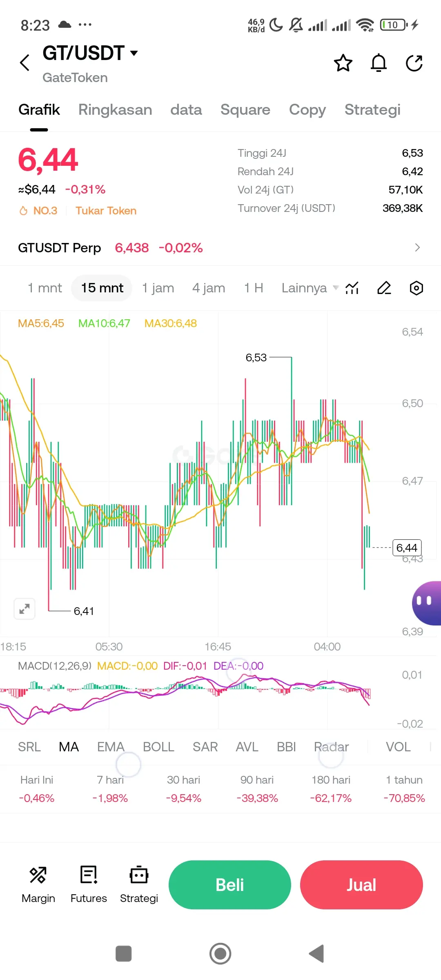Open the drawing tools pencil icon
Screen dimensions: 441x980
point(384,288)
